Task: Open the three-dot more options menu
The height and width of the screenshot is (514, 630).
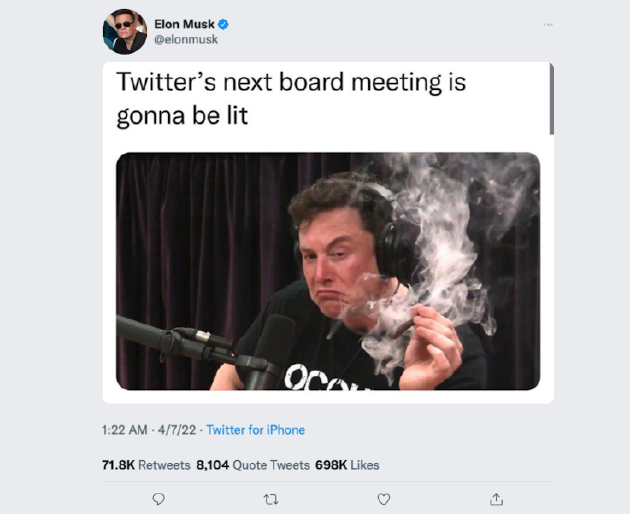Action: (x=548, y=25)
